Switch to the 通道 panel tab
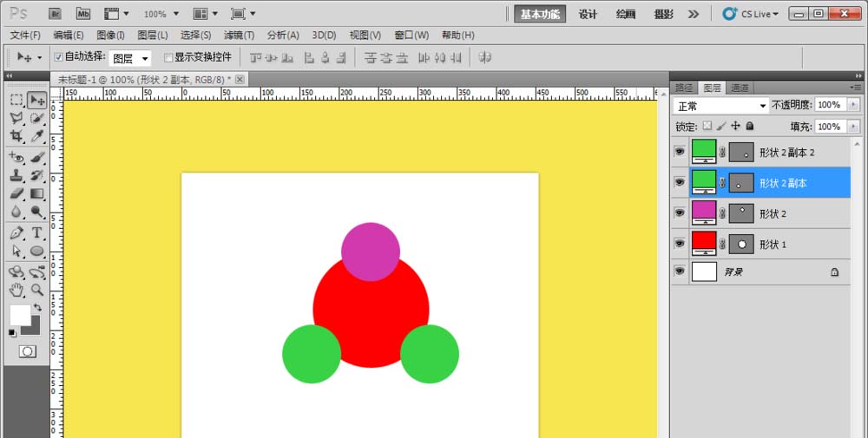The image size is (868, 438). pos(740,88)
